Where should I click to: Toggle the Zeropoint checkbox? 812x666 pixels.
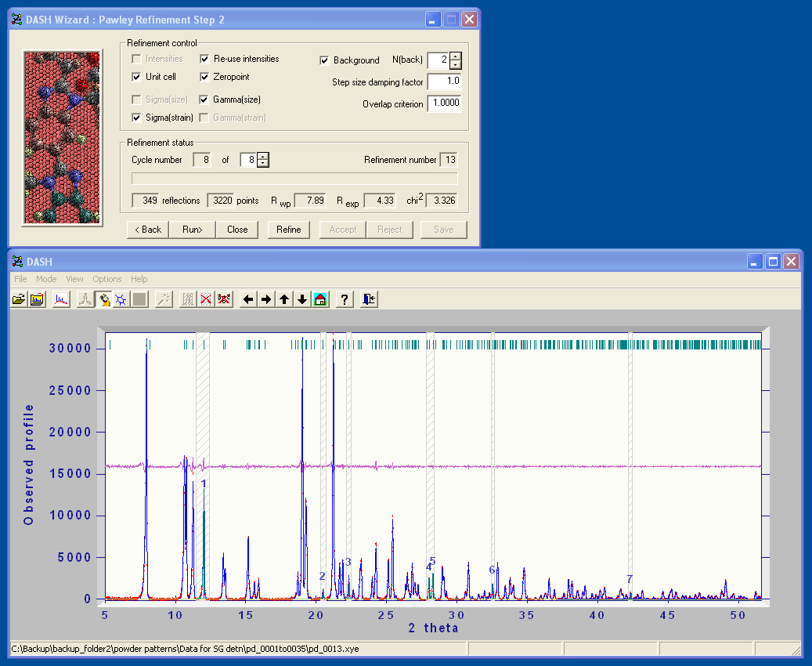coord(204,77)
